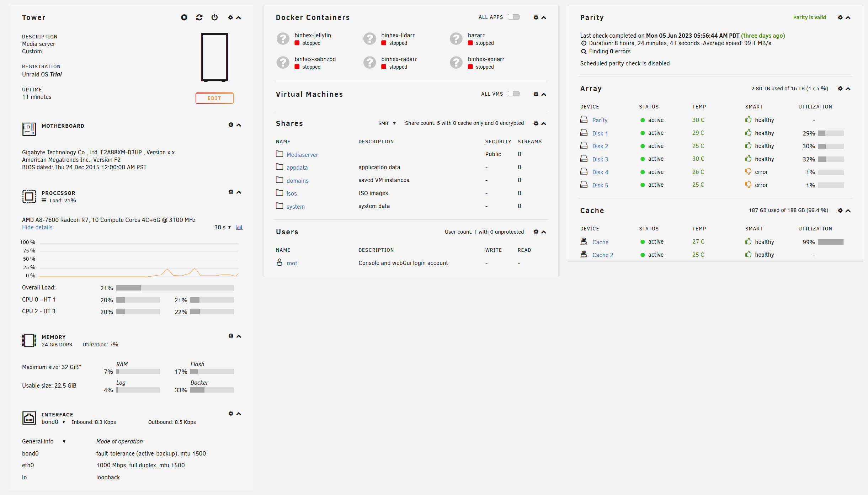The image size is (868, 495).
Task: Click Disk 4 SMART error thumbs-down icon
Action: pos(748,172)
